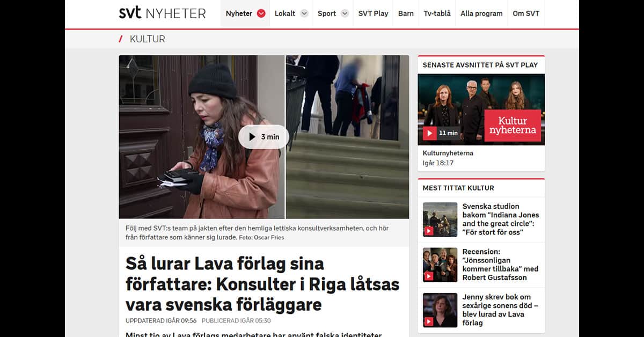Screen dimensions: 644x337
Task: Play the 3 min main article video
Action: pyautogui.click(x=264, y=137)
